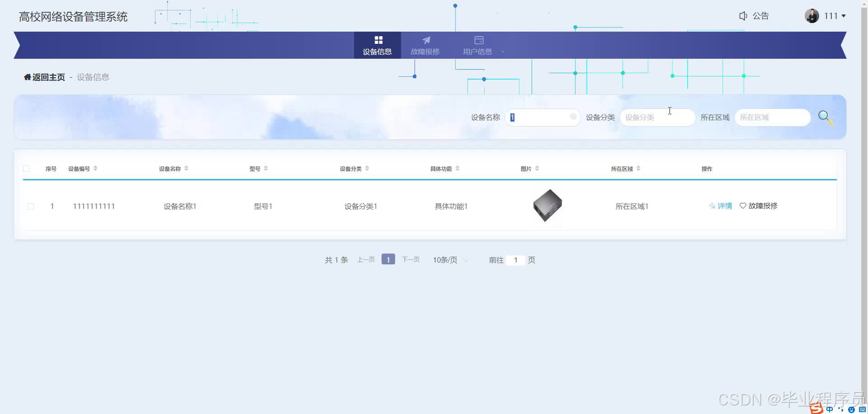
Task: Expand the 111 user dropdown
Action: click(844, 16)
